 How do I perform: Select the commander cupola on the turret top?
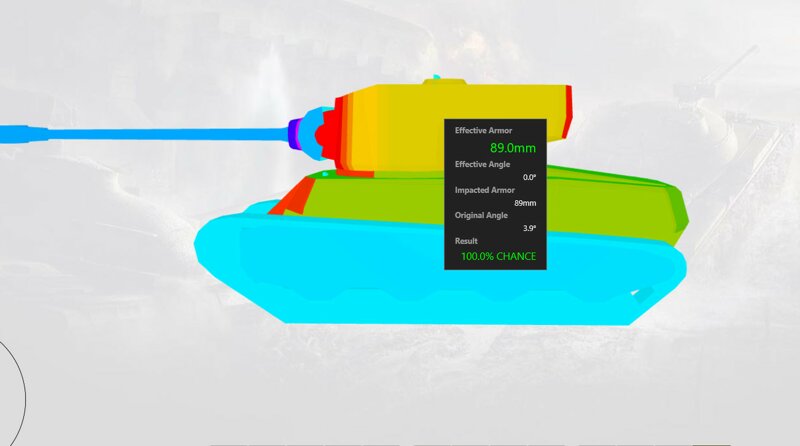click(x=444, y=81)
